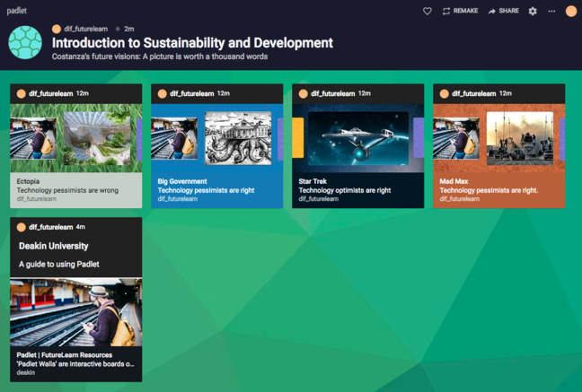Open the Ectopia post thumbnail
The height and width of the screenshot is (392, 582).
[x=76, y=138]
